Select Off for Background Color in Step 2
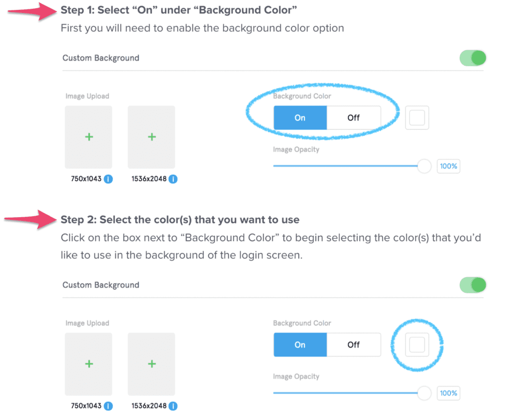The image size is (530, 420). 354,344
